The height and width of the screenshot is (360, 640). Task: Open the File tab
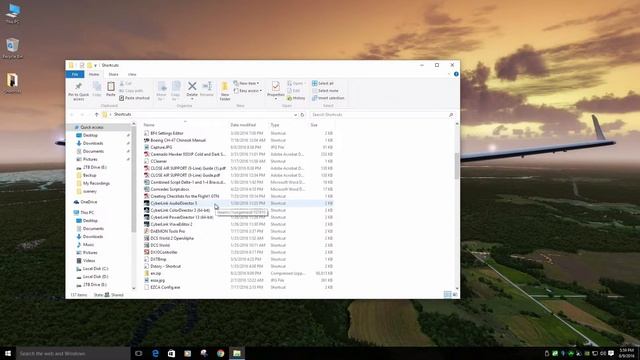(75, 74)
